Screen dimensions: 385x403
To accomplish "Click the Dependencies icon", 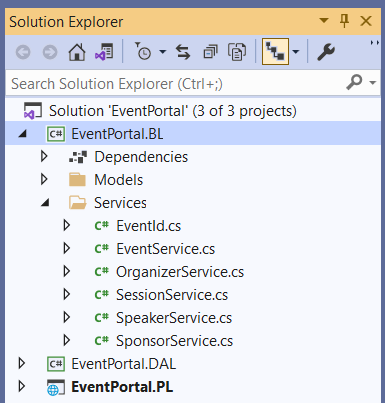I will (78, 157).
